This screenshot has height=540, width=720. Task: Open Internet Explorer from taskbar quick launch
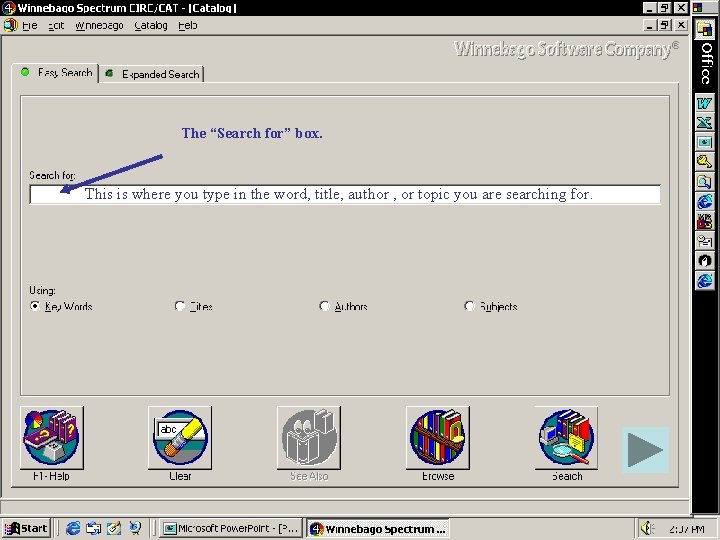pos(73,529)
